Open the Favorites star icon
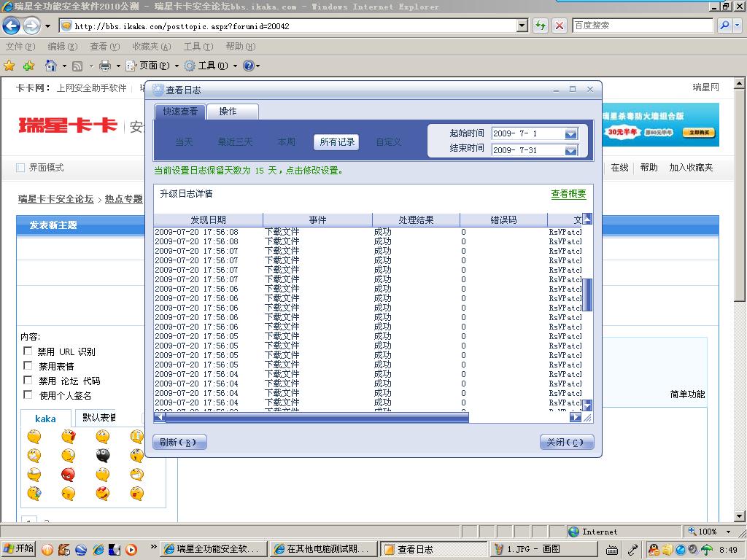 pos(9,66)
